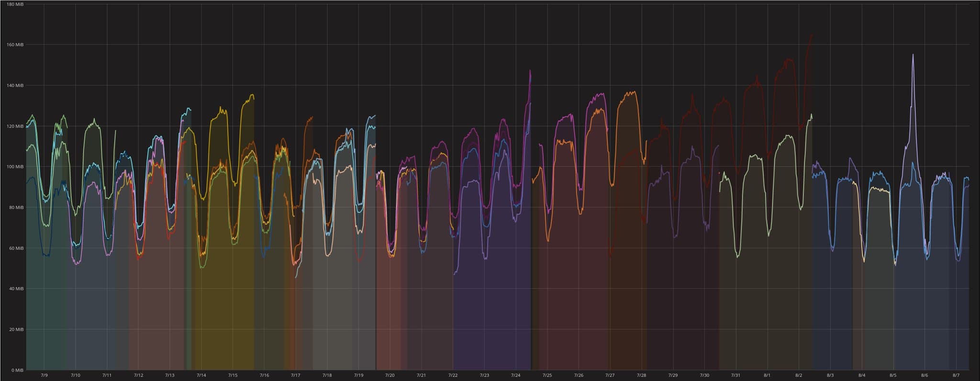The image size is (980, 381).
Task: Click the 7/11 date label
Action: (107, 375)
